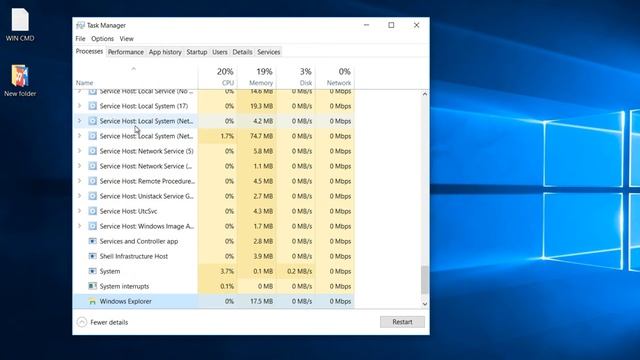
Task: Click the System interrupts icon
Action: (93, 286)
